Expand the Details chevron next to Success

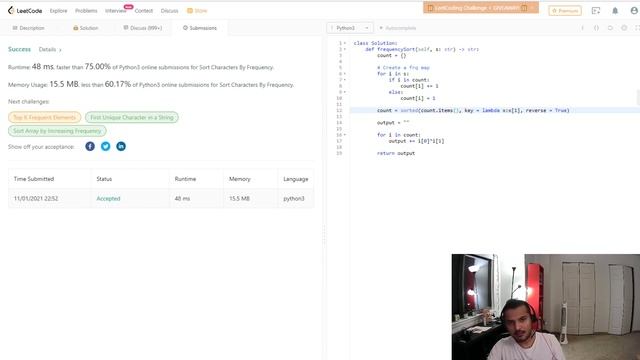point(60,50)
